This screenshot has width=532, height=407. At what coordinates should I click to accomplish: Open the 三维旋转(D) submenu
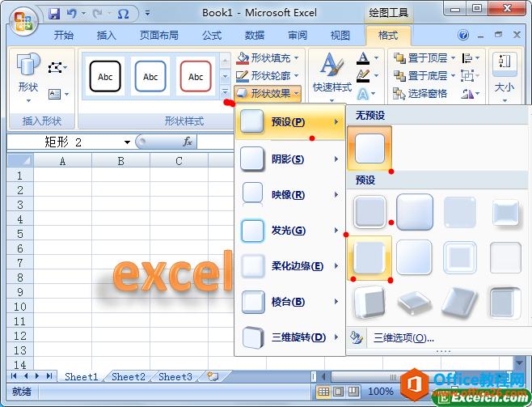[290, 337]
